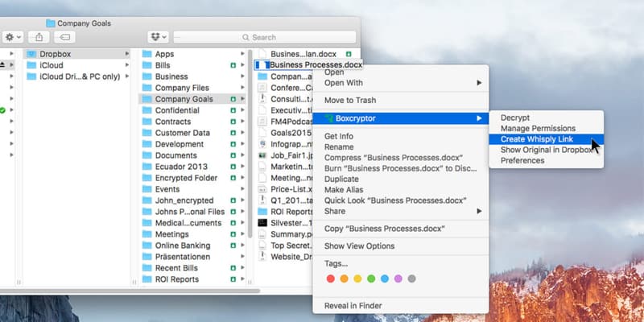Select the Documents folder icon
Image resolution: width=644 pixels, height=322 pixels.
(x=147, y=155)
